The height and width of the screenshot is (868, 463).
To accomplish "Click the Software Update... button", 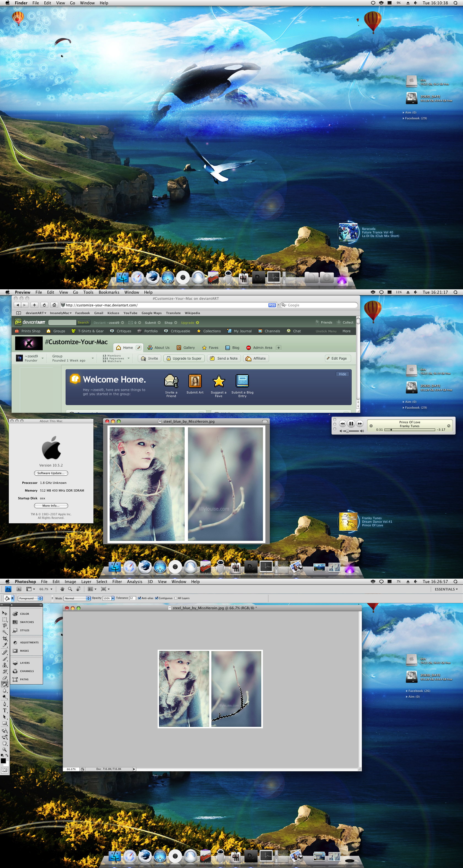I will pyautogui.click(x=51, y=473).
